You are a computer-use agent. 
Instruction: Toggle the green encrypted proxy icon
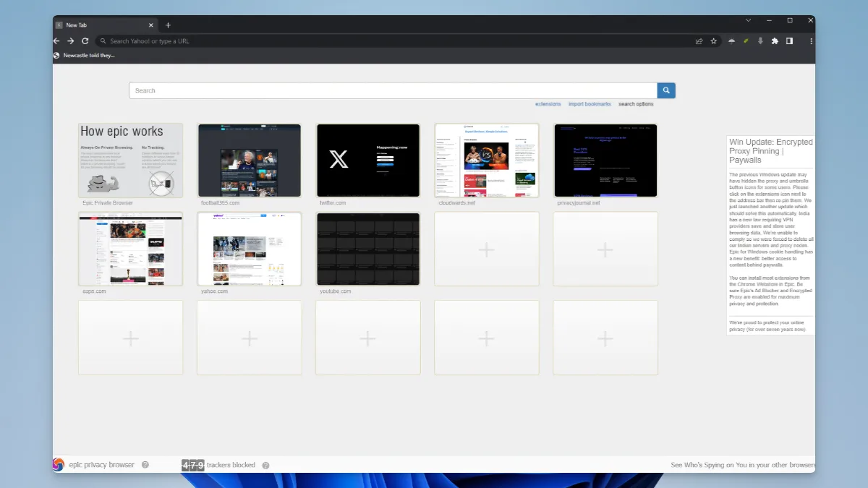tap(746, 41)
